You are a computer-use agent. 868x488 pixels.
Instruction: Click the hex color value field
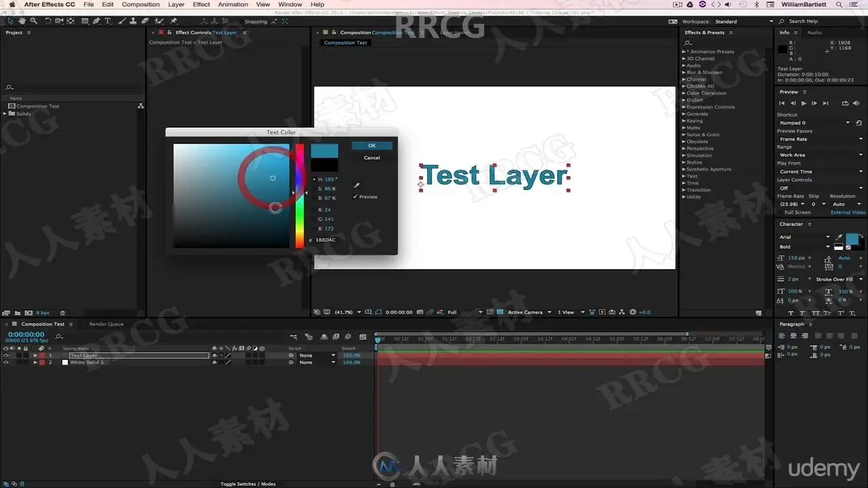coord(325,240)
